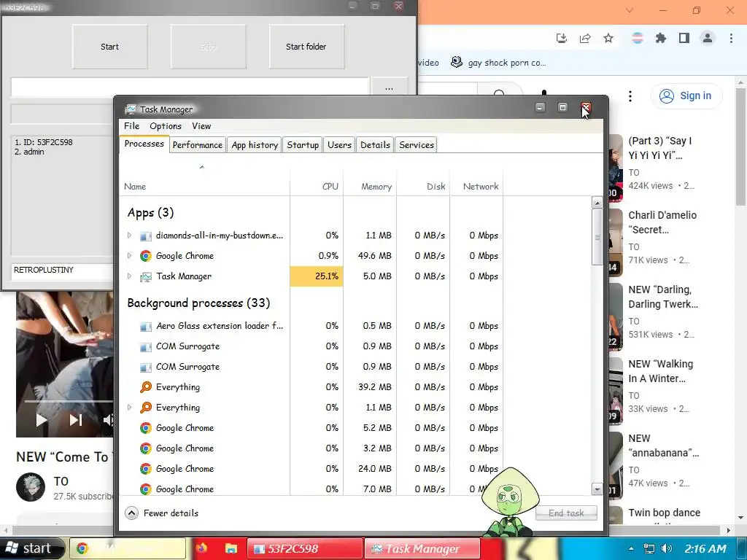Screen dimensions: 747x560
Task: Select Task Manager's 25.1% CPU cell
Action: coord(317,276)
